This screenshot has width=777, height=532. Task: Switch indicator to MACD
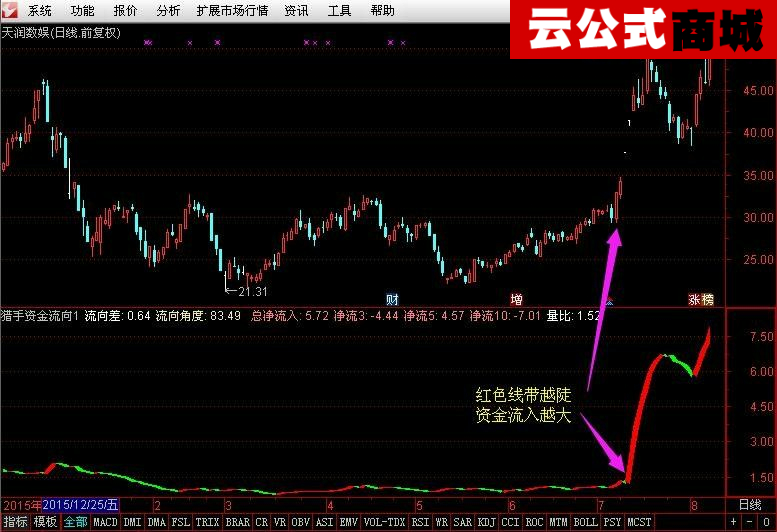pos(105,522)
